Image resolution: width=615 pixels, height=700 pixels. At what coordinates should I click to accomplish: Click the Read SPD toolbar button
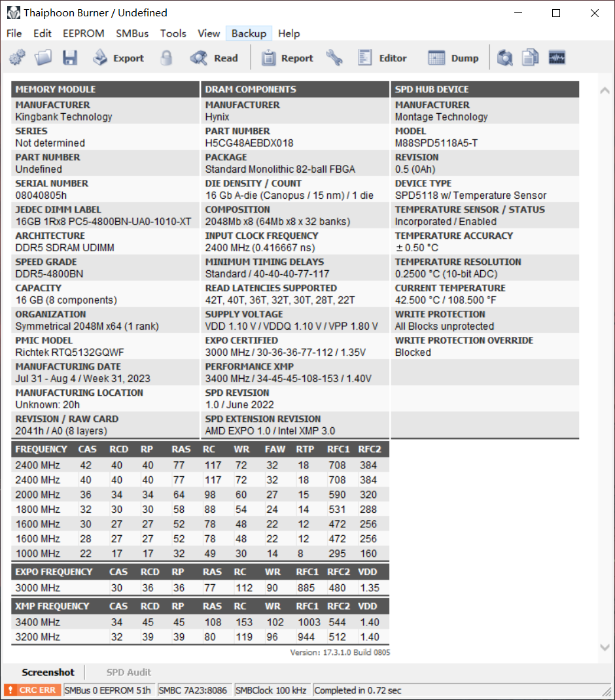pos(214,58)
